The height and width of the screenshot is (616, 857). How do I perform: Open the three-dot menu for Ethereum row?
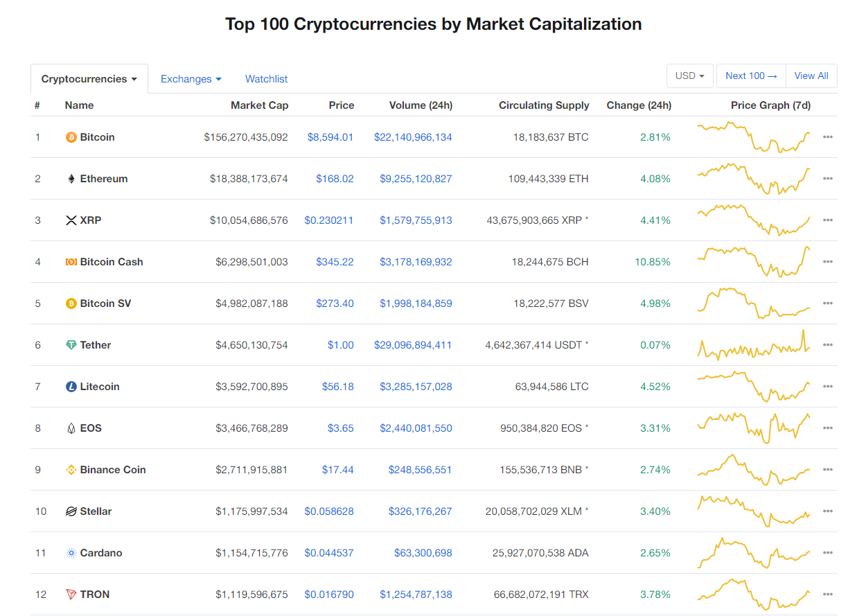[x=827, y=179]
